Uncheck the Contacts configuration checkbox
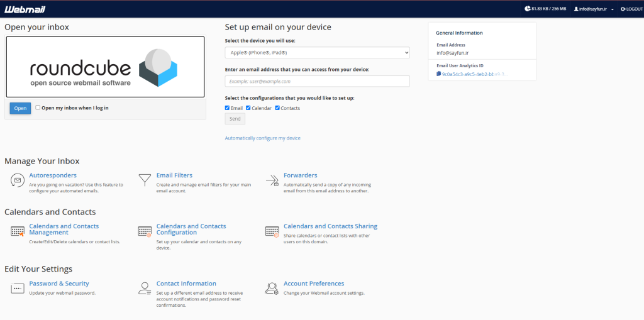The width and height of the screenshot is (644, 320). pos(277,108)
